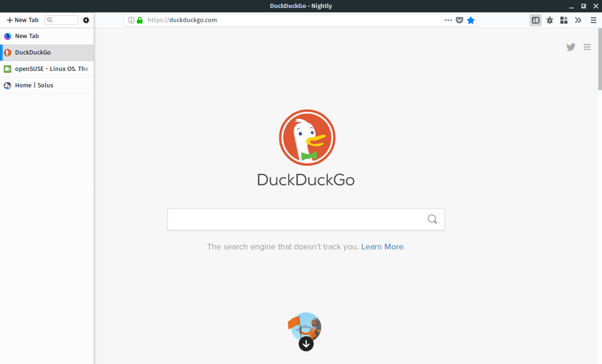The height and width of the screenshot is (364, 602).
Task: Select the DuckDuckGo sidebar tab
Action: [x=47, y=53]
